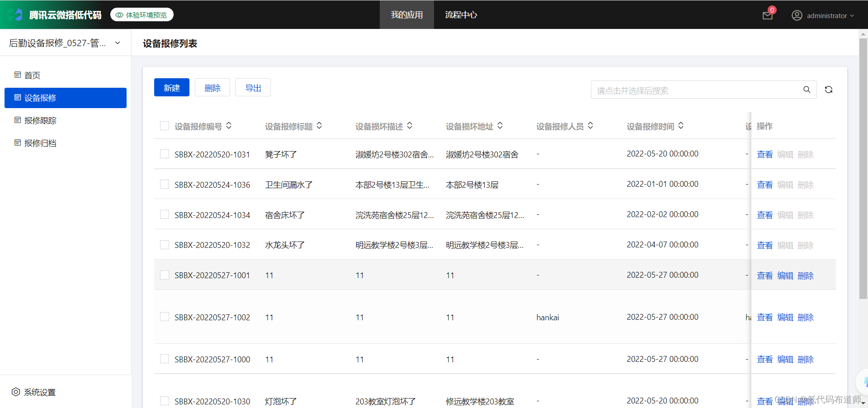
Task: Delete record SBBX-20220527-1002 via 删除
Action: click(806, 317)
